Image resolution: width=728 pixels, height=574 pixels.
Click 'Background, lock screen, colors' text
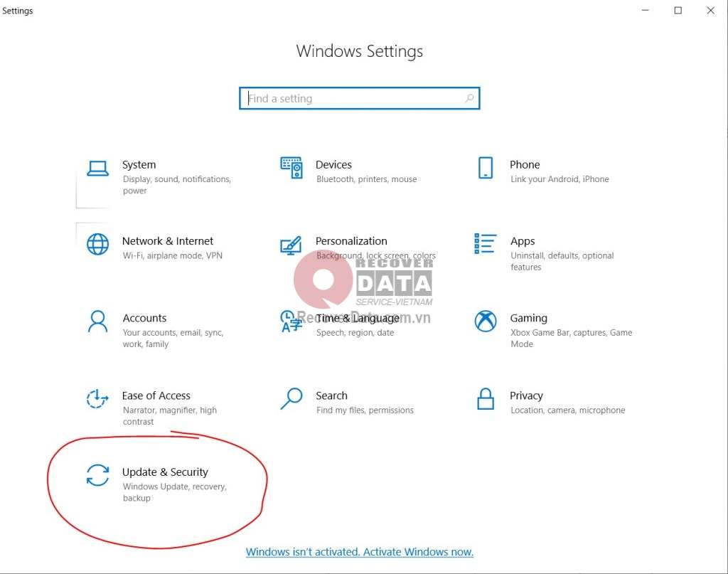coord(376,256)
